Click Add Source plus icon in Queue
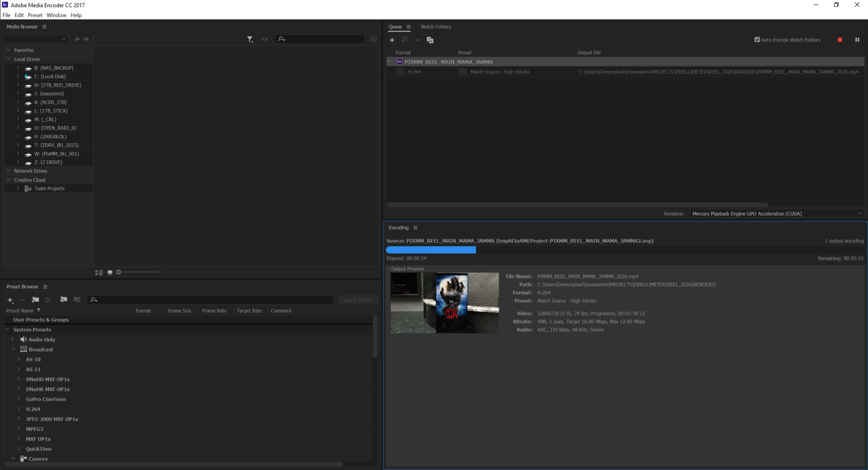 (392, 40)
